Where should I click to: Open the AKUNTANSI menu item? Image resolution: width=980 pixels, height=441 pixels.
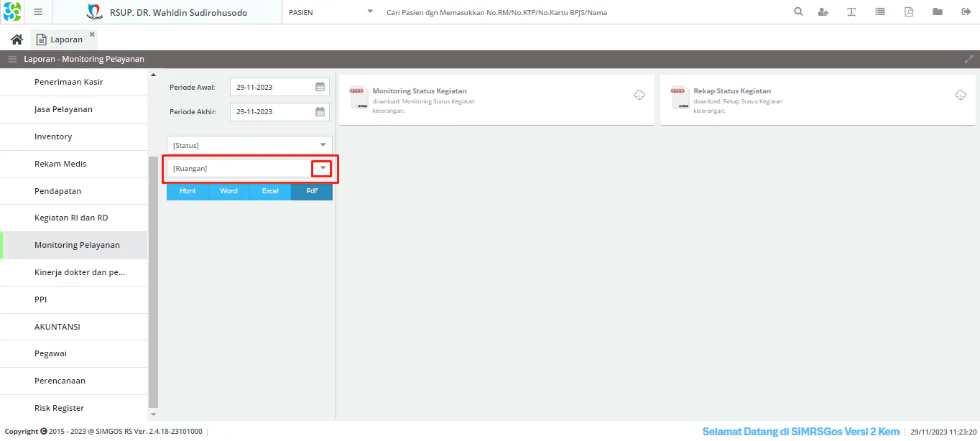(x=74, y=327)
